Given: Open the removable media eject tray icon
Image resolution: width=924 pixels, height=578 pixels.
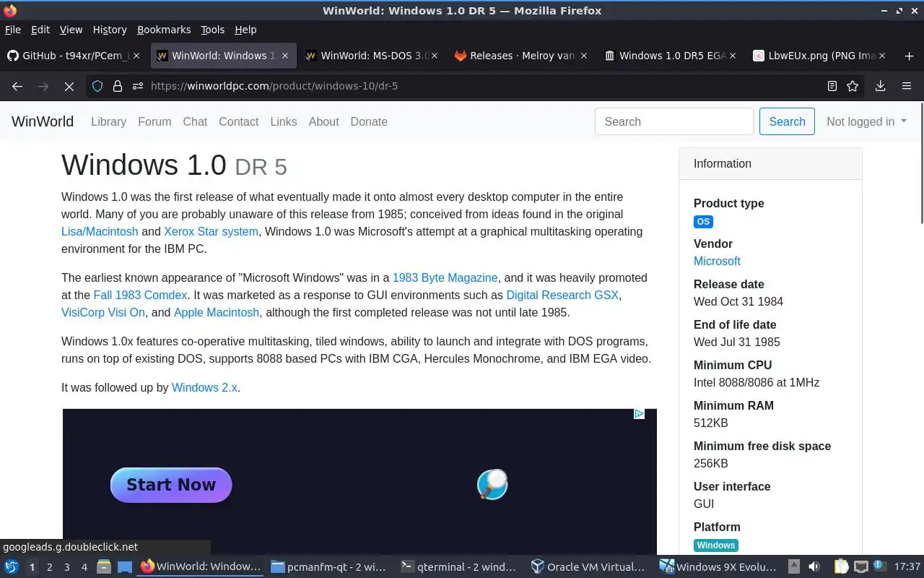Looking at the screenshot, I should click(x=794, y=567).
